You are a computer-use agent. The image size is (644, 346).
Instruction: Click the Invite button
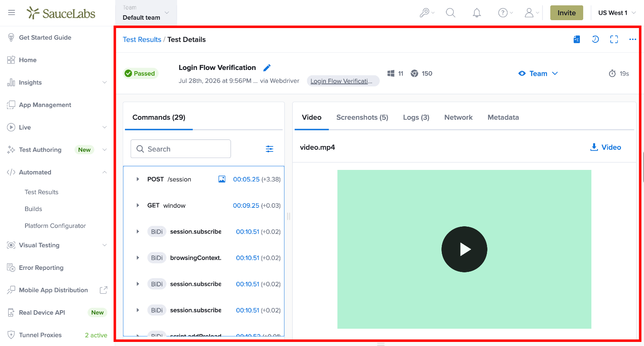pyautogui.click(x=566, y=13)
